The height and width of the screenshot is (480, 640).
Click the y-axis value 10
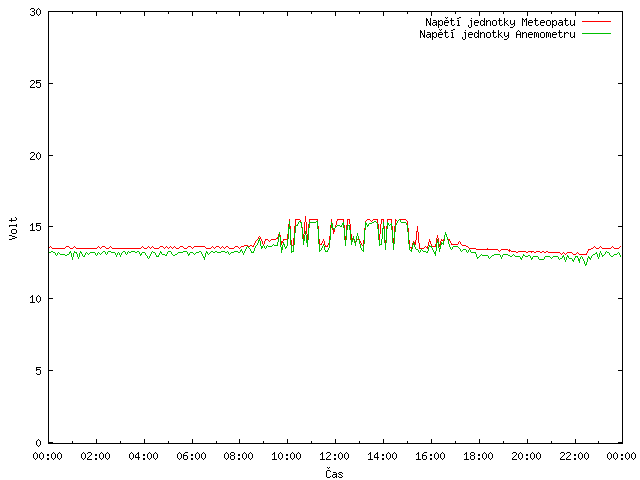[36, 299]
